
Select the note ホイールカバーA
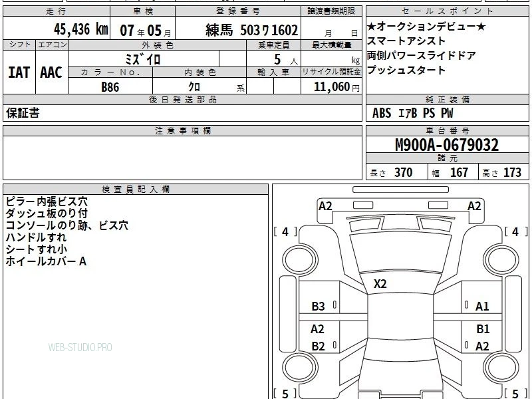[46, 261]
